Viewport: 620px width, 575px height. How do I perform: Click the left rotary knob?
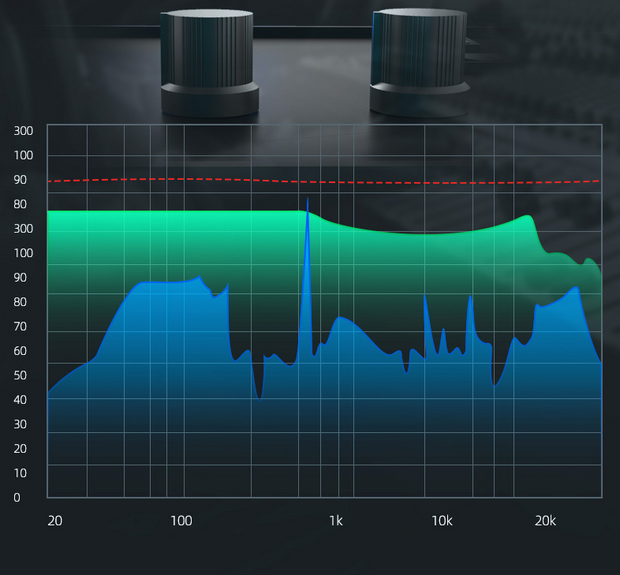pos(209,60)
